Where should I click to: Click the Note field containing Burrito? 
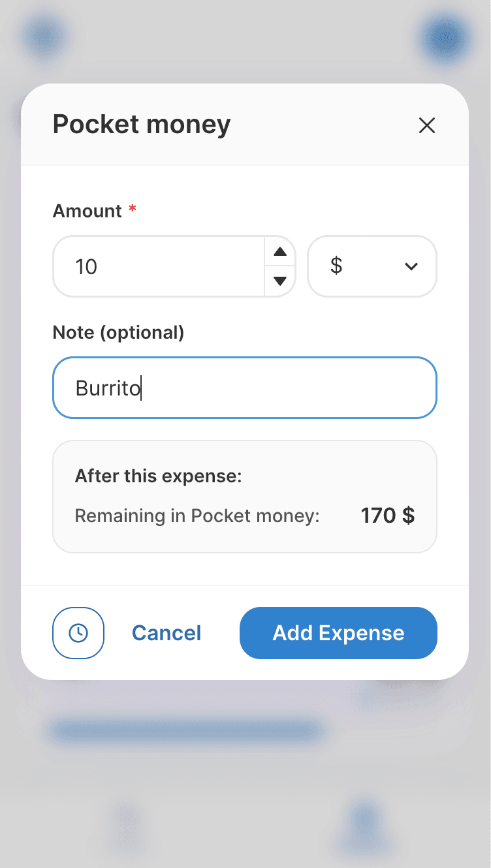pyautogui.click(x=245, y=388)
